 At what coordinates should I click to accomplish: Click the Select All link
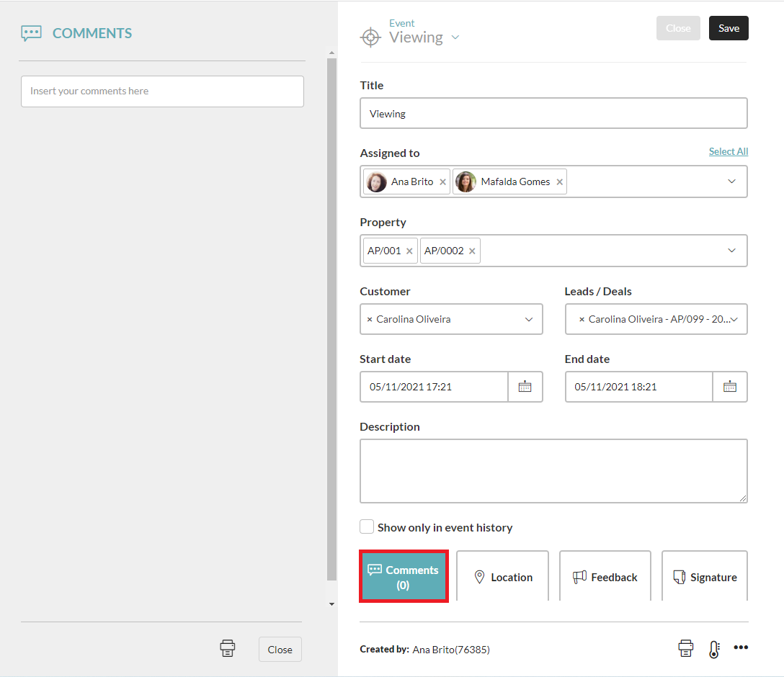point(728,151)
